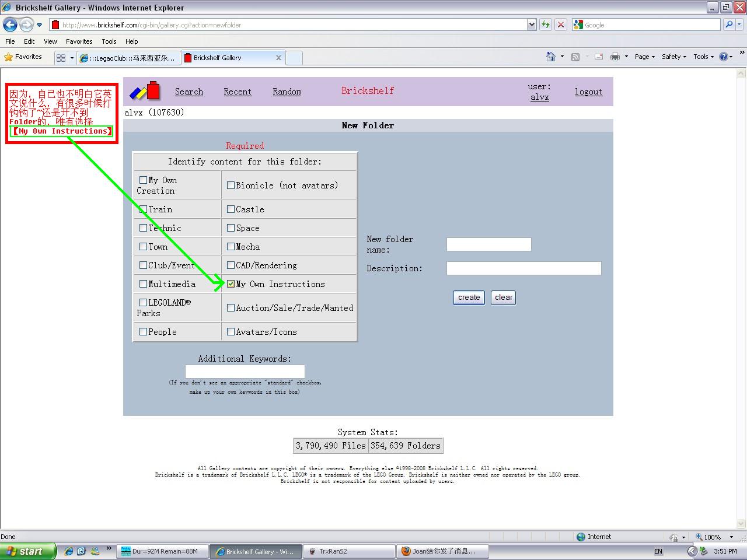
Task: Tick the Castle checkbox
Action: pyautogui.click(x=231, y=209)
